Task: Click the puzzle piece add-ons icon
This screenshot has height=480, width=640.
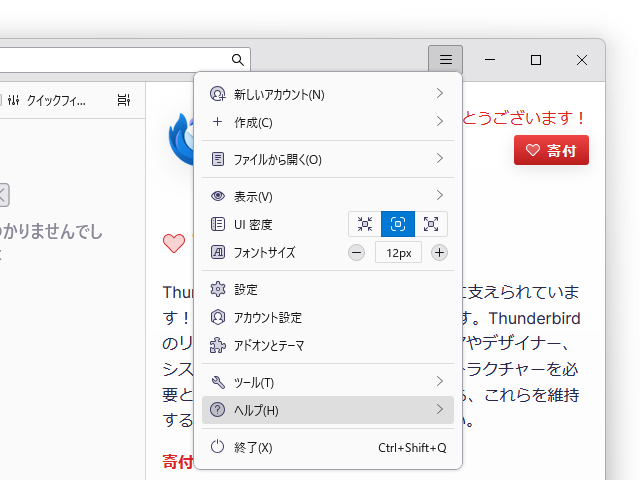Action: [x=218, y=345]
